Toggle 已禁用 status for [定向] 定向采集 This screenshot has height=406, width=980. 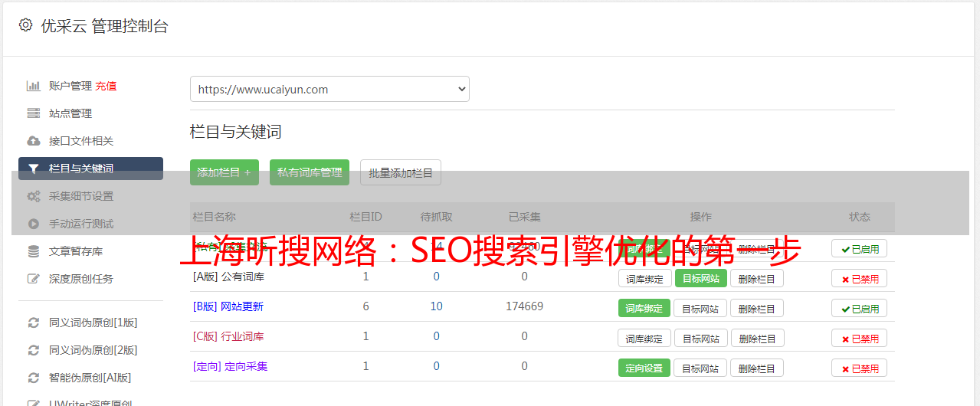[x=859, y=368]
